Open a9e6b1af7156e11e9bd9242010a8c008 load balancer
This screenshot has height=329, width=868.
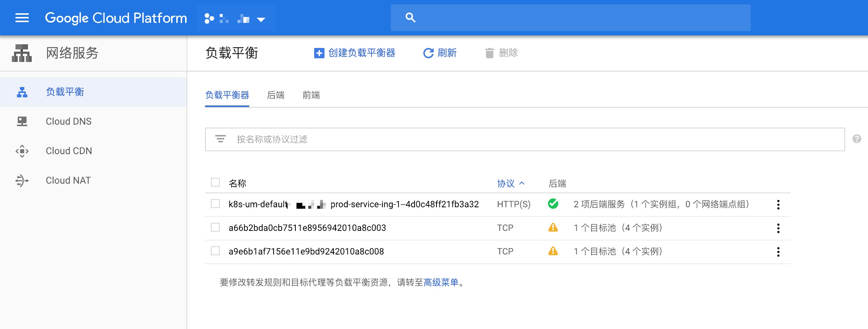(306, 252)
